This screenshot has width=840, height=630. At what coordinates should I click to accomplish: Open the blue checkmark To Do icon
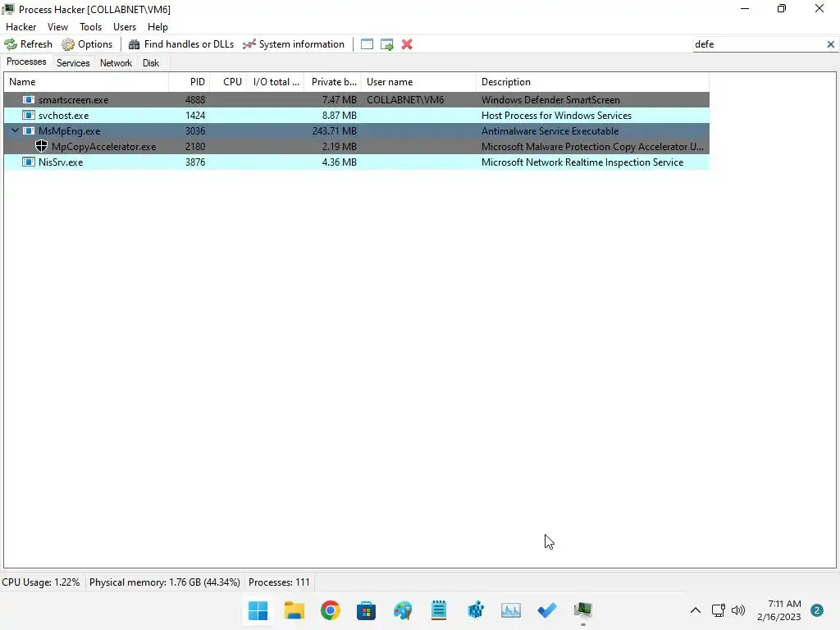(x=547, y=610)
